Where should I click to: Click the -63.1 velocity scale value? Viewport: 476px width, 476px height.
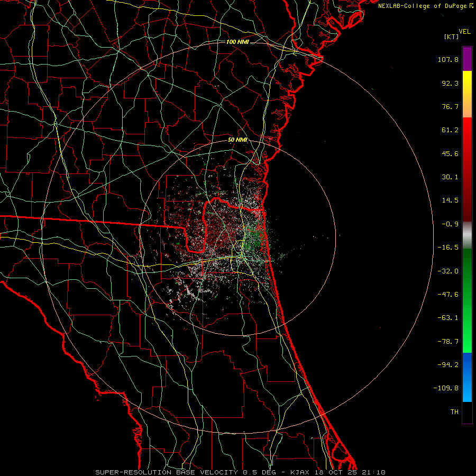[448, 318]
